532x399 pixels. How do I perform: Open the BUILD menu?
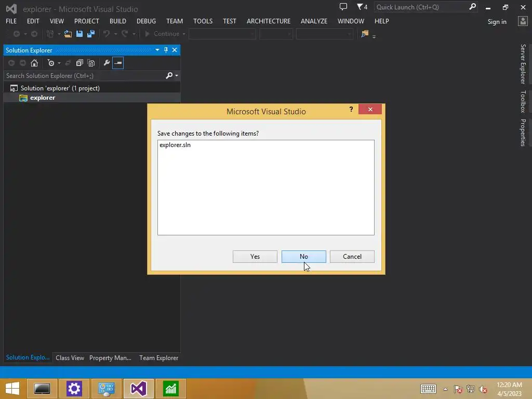118,21
